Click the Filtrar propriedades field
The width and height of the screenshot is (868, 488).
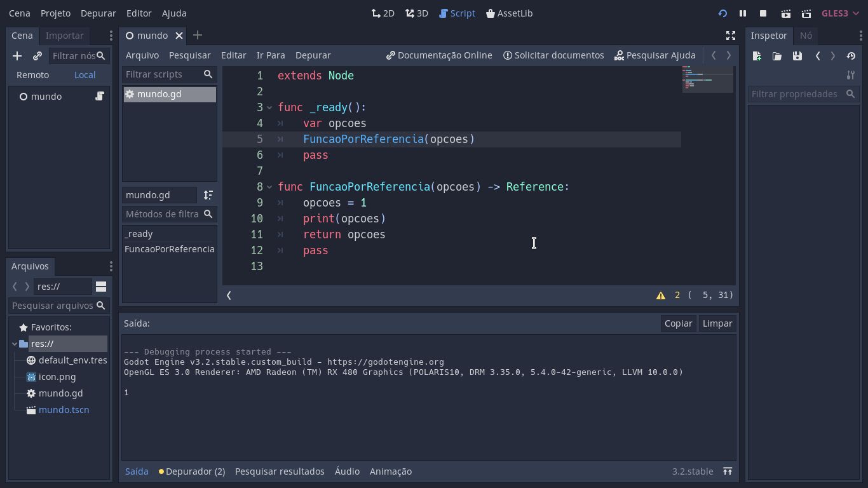[804, 94]
